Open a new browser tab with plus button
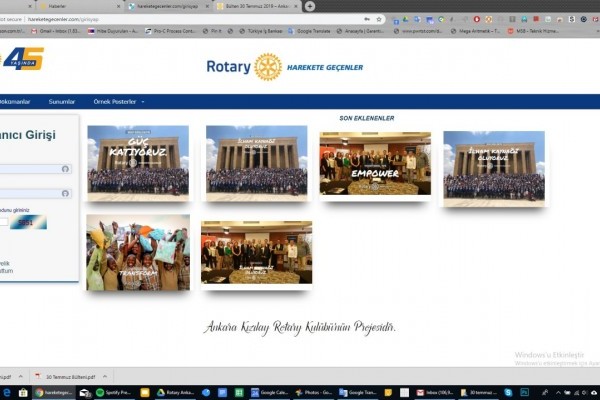This screenshot has height=400, width=600. pos(310,6)
